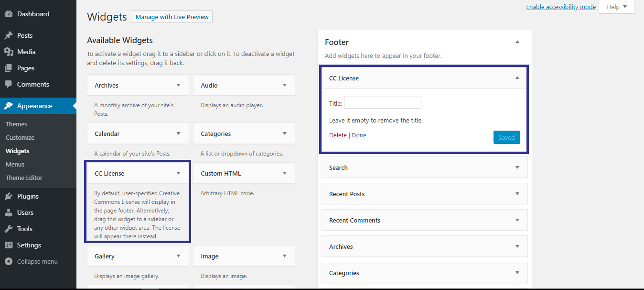
Task: Open the Help dropdown tab
Action: click(616, 7)
